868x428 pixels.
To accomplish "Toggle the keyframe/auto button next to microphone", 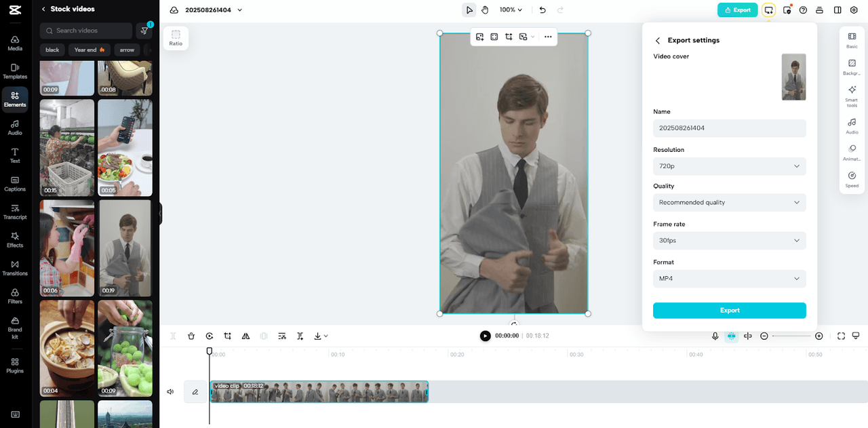I will [731, 336].
